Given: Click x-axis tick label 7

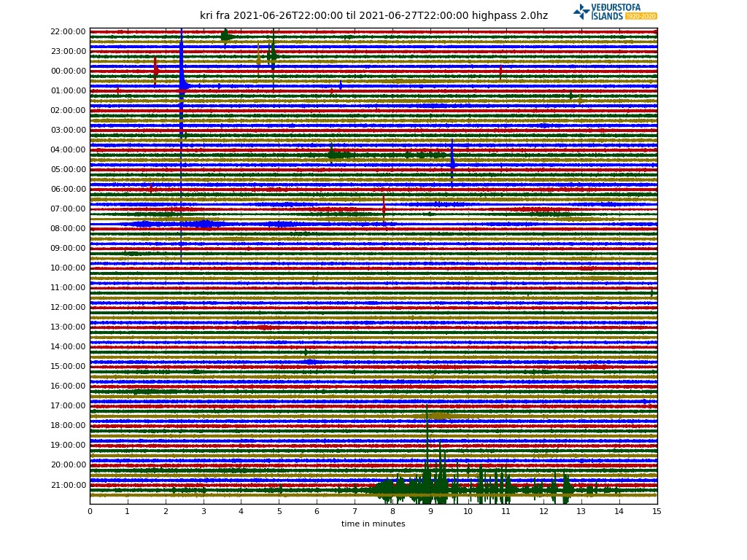Looking at the screenshot, I should tap(355, 511).
